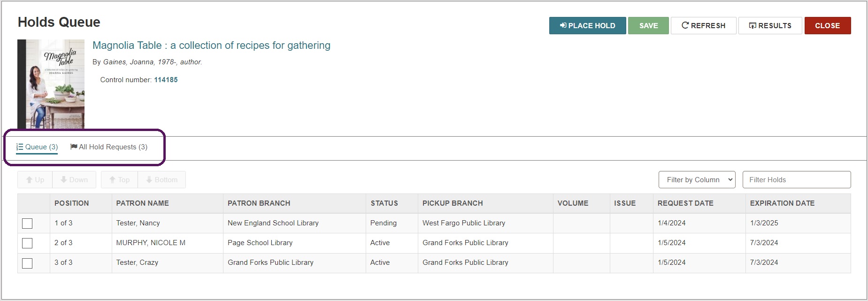This screenshot has height=301, width=868.
Task: Close the Holds Queue window
Action: (x=827, y=26)
